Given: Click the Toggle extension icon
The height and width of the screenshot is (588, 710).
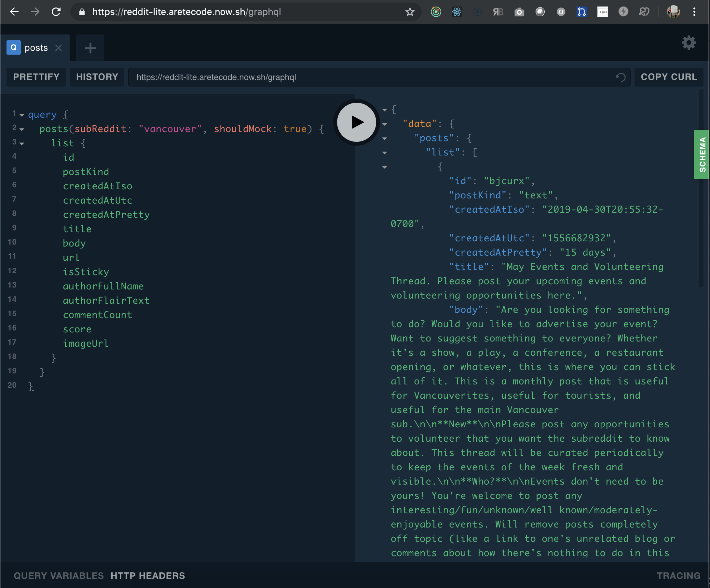Looking at the screenshot, I should pos(602,12).
